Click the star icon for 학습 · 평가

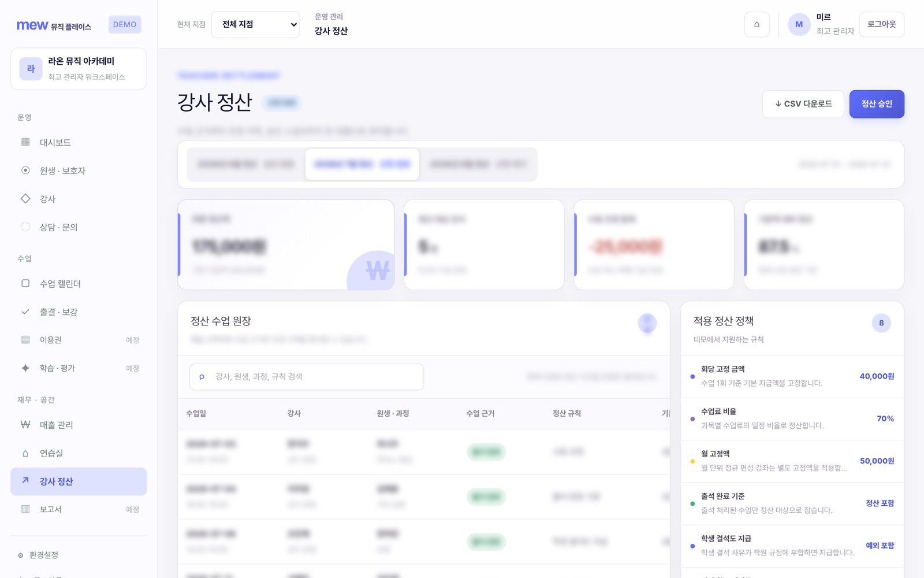(x=25, y=368)
